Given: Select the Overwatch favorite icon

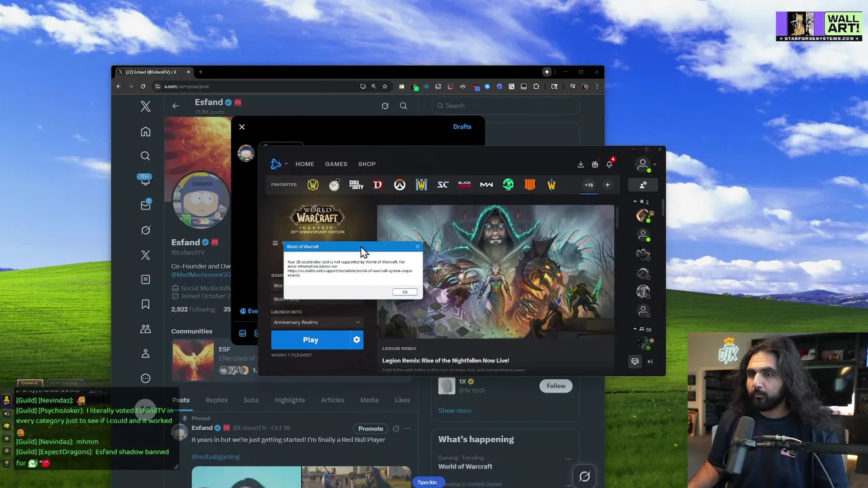Looking at the screenshot, I should tap(399, 184).
